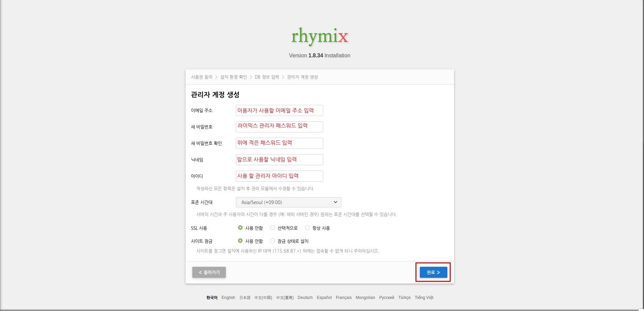Image resolution: width=644 pixels, height=311 pixels.
Task: Switch language to English
Action: click(x=228, y=298)
